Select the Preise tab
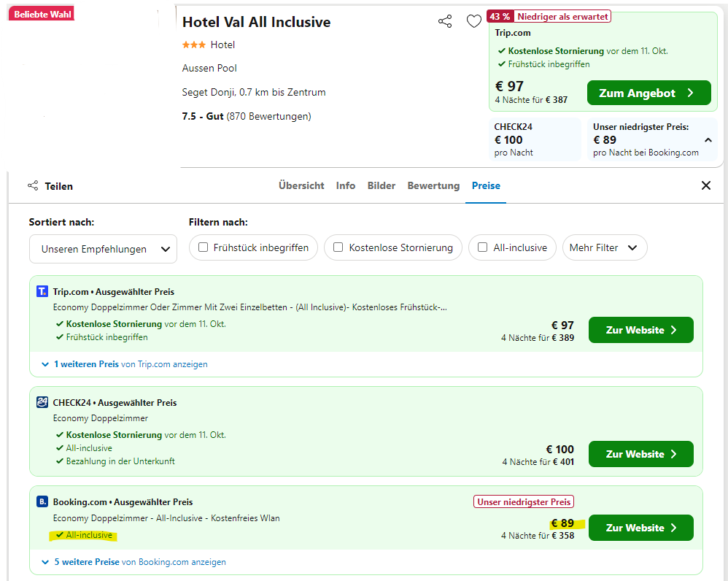Image resolution: width=728 pixels, height=581 pixels. 486,186
